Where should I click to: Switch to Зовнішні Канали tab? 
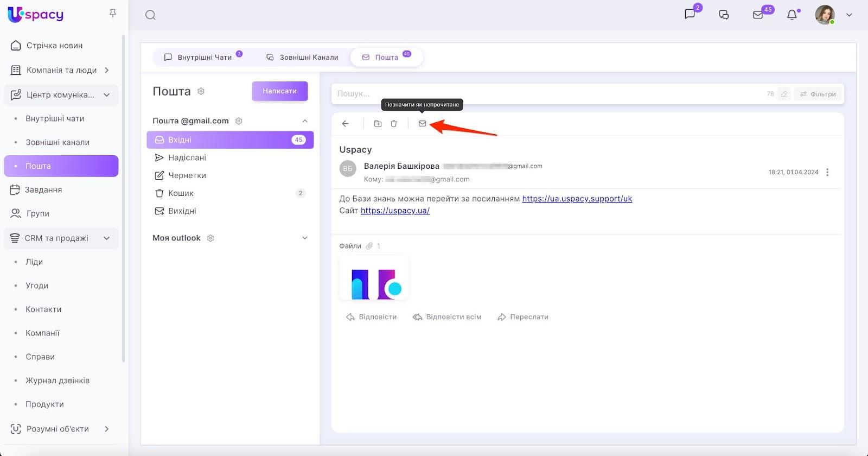coord(302,57)
